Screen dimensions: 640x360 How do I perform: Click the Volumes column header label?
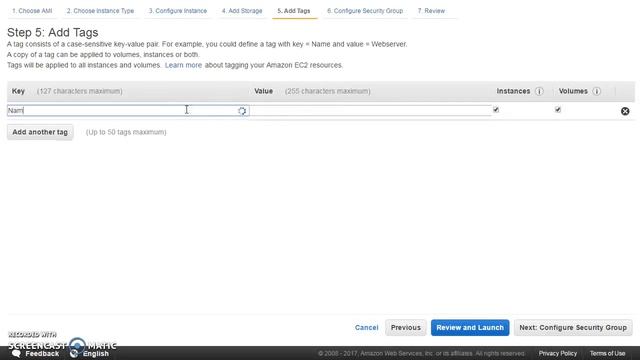[573, 91]
